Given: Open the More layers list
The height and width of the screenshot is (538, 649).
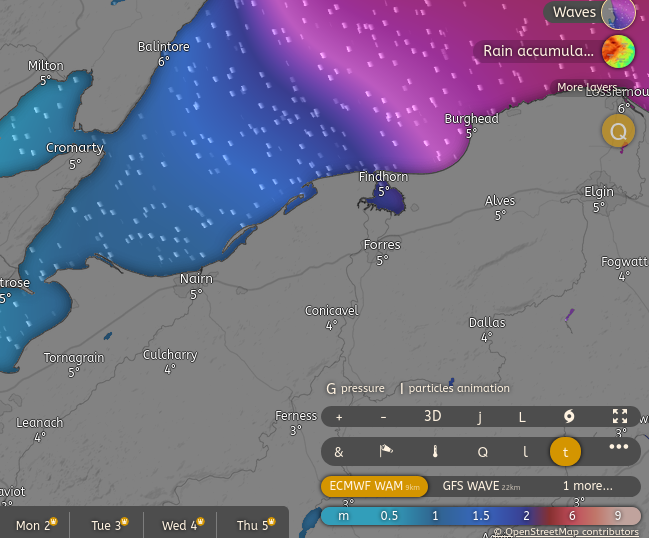Looking at the screenshot, I should (x=587, y=88).
